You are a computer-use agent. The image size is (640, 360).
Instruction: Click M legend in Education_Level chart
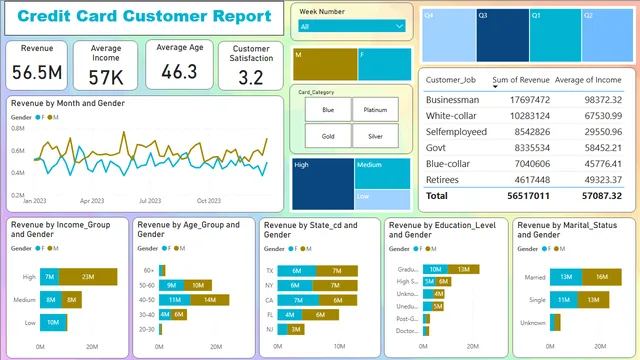pos(431,249)
